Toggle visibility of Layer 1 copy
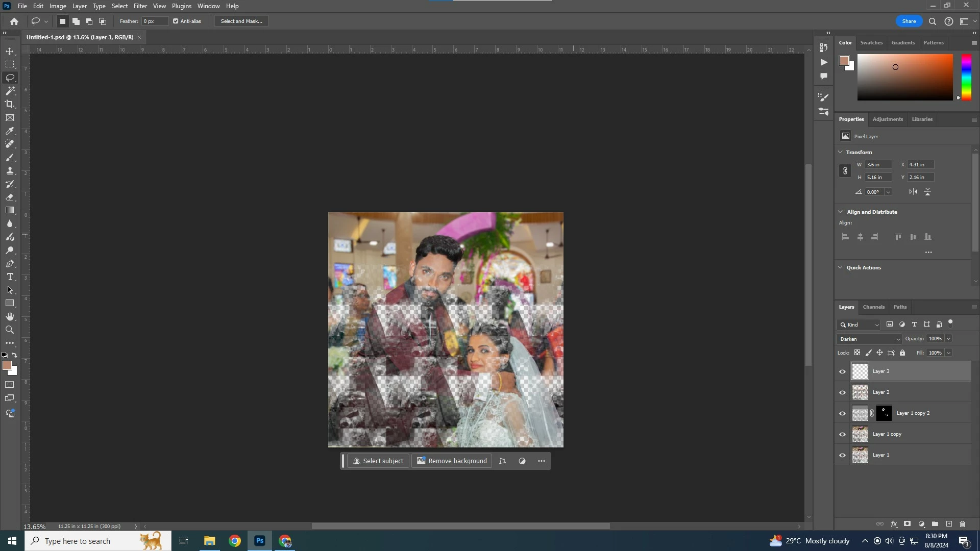 tap(842, 434)
